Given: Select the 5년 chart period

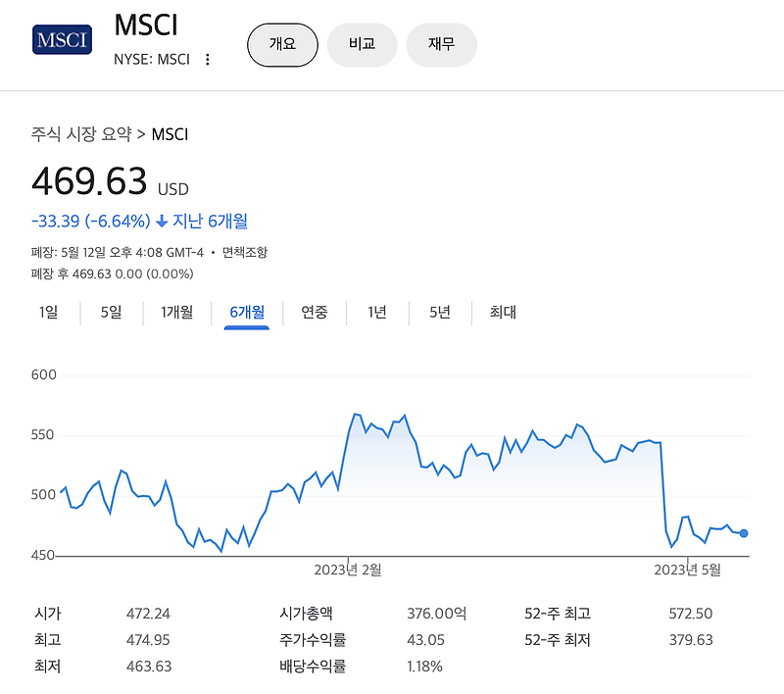Looking at the screenshot, I should pyautogui.click(x=438, y=312).
